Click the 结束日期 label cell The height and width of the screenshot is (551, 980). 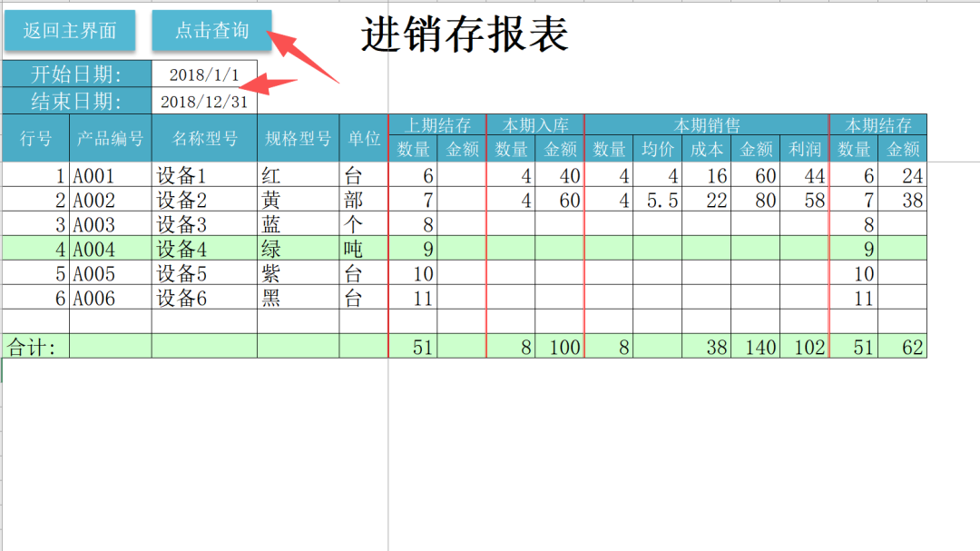pos(77,102)
